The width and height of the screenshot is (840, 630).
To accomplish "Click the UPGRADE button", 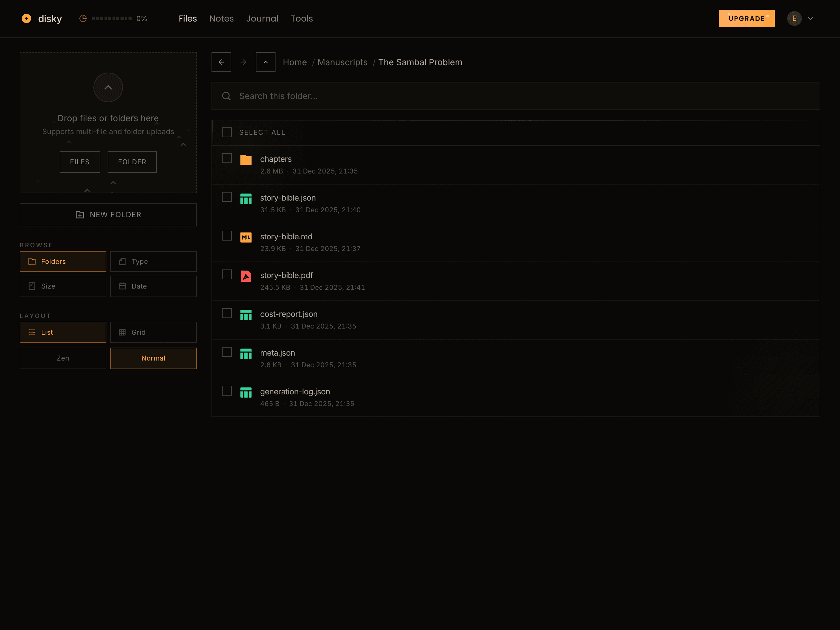I will (746, 18).
